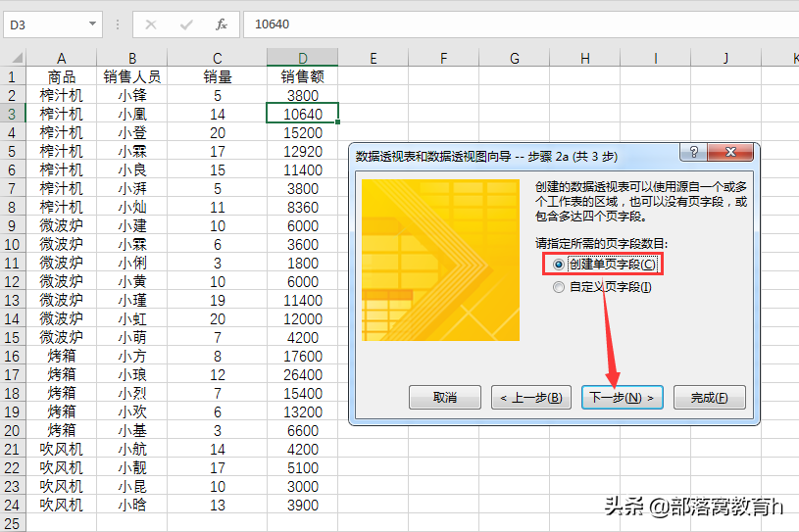This screenshot has height=532, width=799.
Task: Click the 商品 header cell
Action: [x=61, y=76]
